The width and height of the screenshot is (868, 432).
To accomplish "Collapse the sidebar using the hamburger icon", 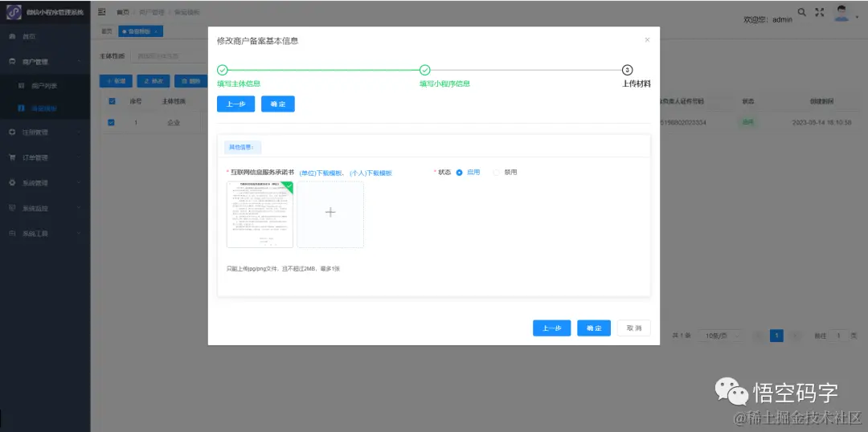I will (x=102, y=11).
